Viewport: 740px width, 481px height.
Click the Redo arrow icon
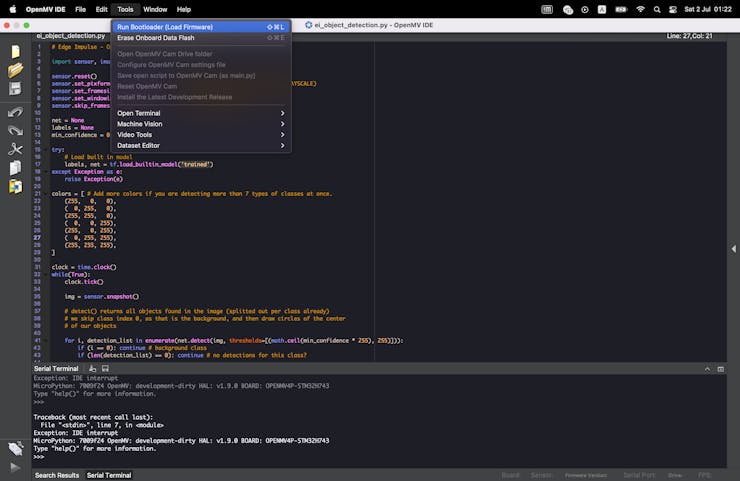(15, 130)
